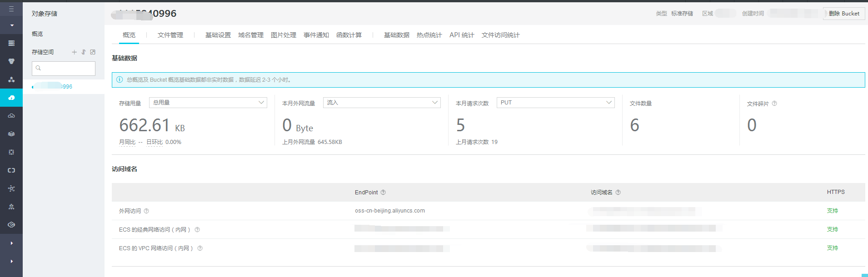Open the link bracket icon in sidebar
The width and height of the screenshot is (868, 277).
[11, 170]
